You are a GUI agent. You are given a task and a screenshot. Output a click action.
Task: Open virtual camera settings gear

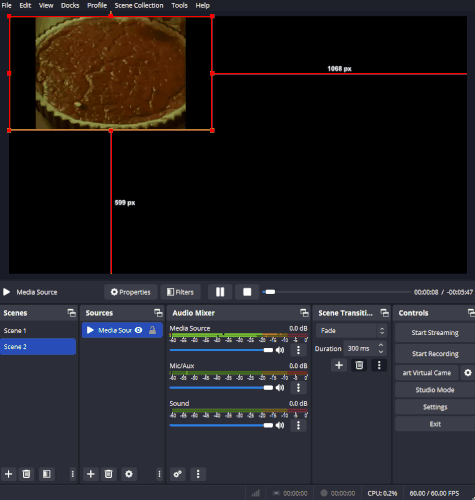[x=468, y=373]
